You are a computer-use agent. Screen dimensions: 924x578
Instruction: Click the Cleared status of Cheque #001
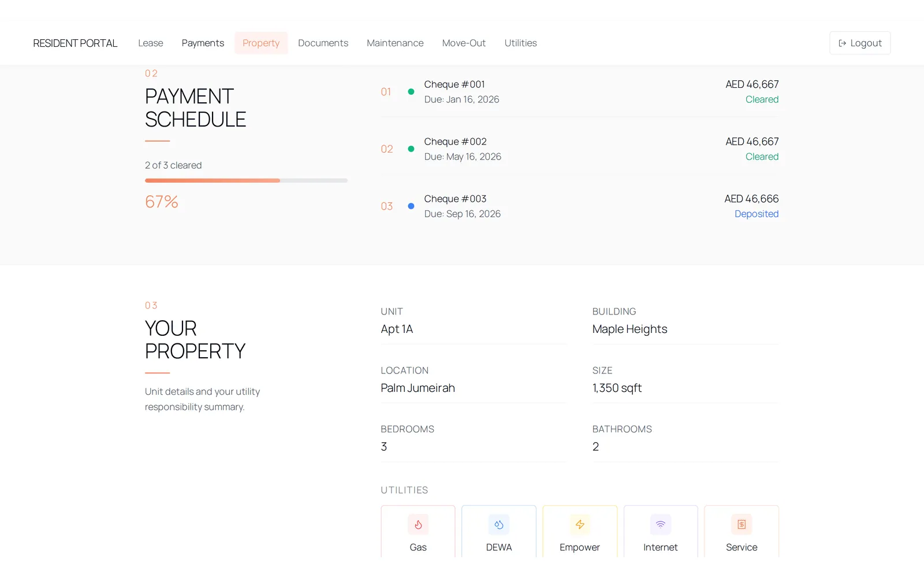762,99
